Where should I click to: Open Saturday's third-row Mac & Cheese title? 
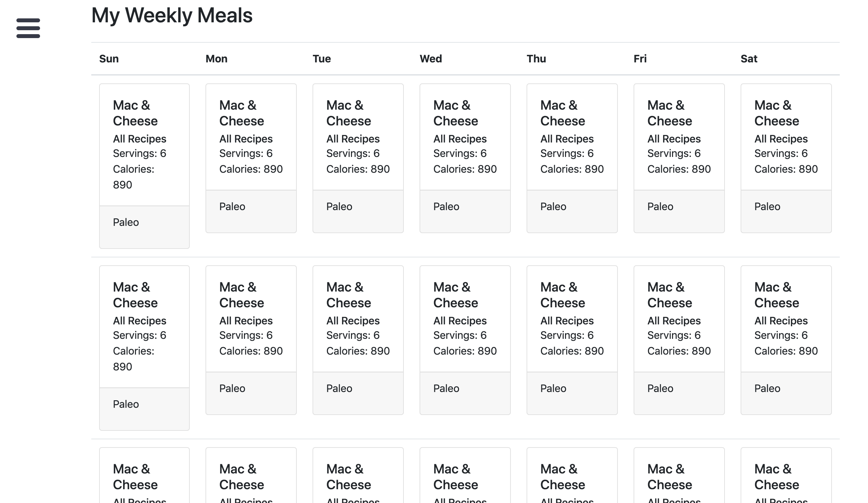click(x=776, y=477)
